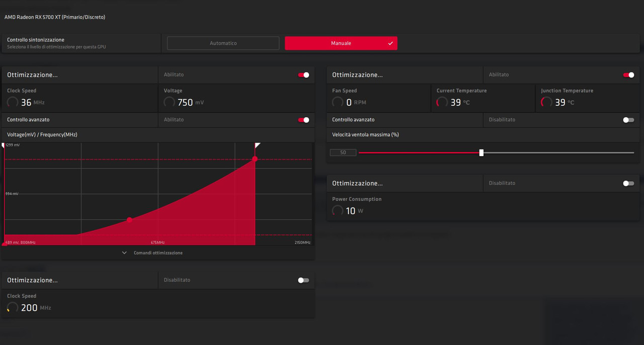Click the Velocità ventola massima (%) label

click(366, 135)
